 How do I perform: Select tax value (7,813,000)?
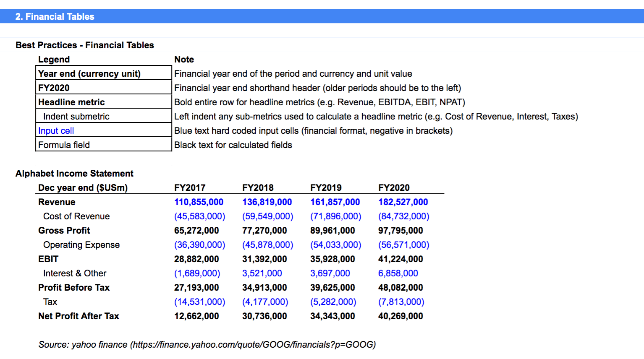tap(401, 302)
